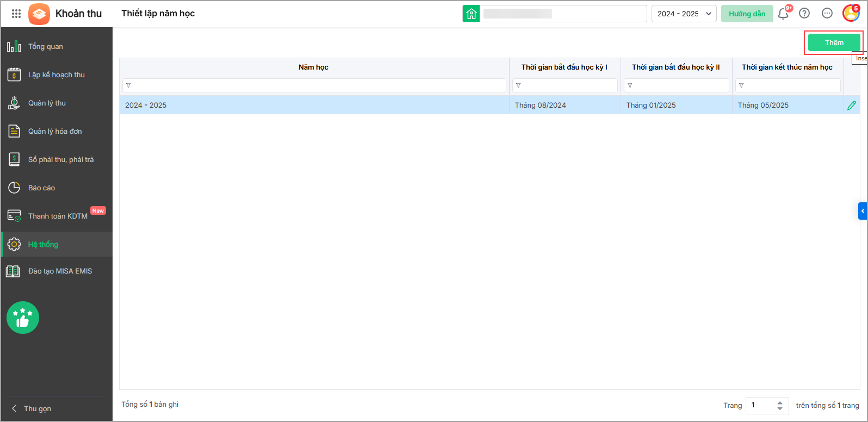Open the Quản lý thu menu item
The image size is (868, 422).
pos(57,103)
